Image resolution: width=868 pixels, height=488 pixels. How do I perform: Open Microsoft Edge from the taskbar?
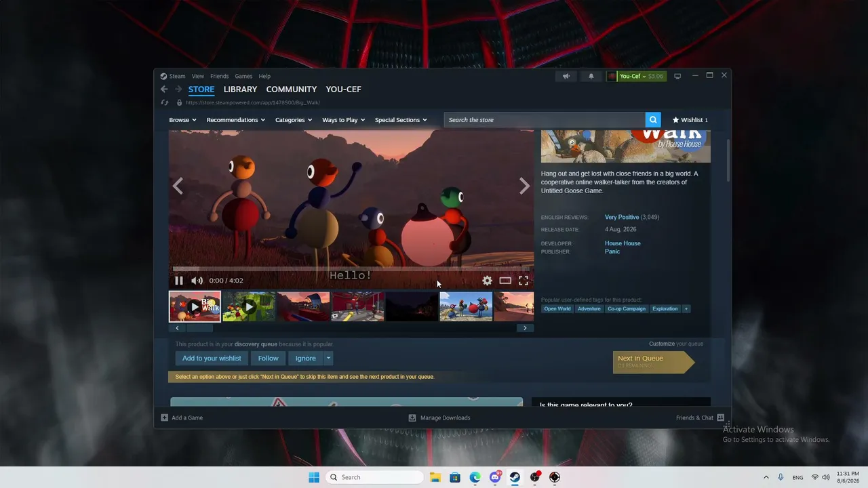point(475,477)
